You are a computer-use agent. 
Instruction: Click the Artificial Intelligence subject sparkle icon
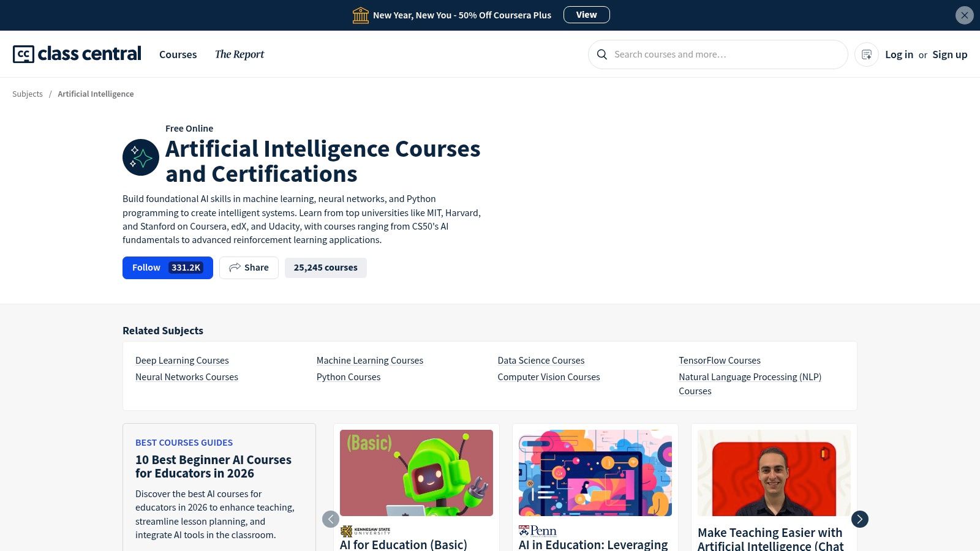pos(141,157)
